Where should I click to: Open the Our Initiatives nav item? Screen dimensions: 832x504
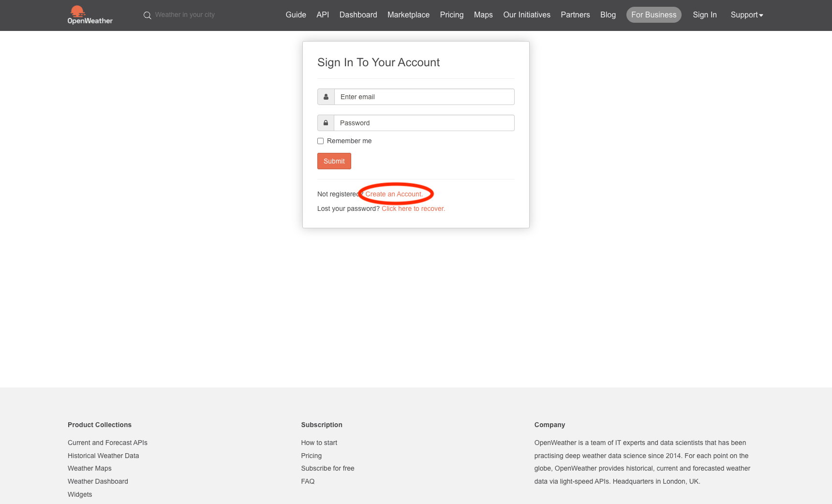tap(526, 15)
